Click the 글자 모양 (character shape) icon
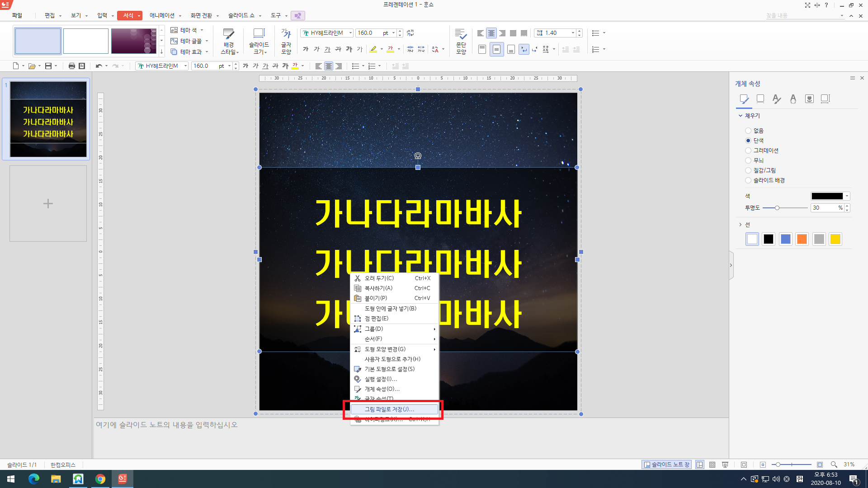Screen dimensions: 868x488 pos(286,34)
